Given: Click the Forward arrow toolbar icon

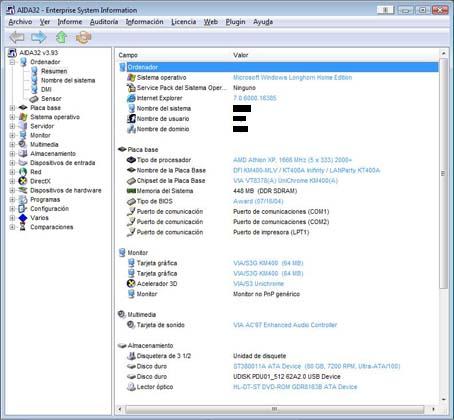Looking at the screenshot, I should click(x=39, y=37).
